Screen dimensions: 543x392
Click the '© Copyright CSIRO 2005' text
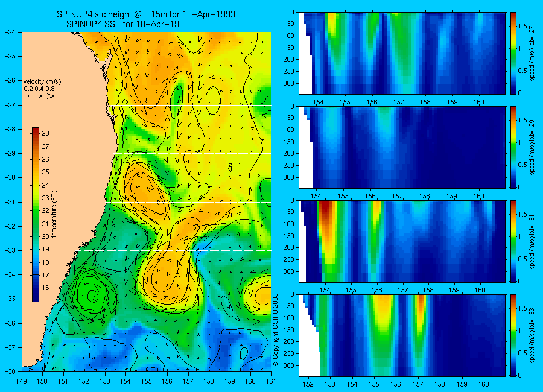[x=276, y=330]
